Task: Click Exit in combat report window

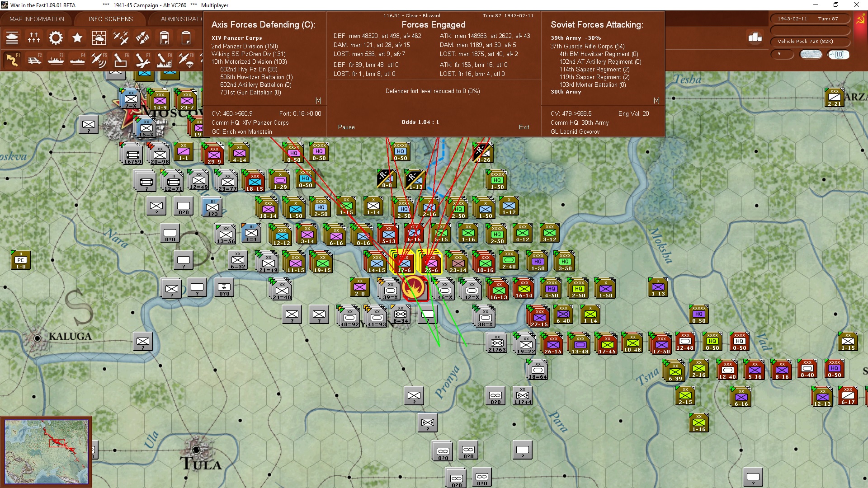Action: click(524, 127)
